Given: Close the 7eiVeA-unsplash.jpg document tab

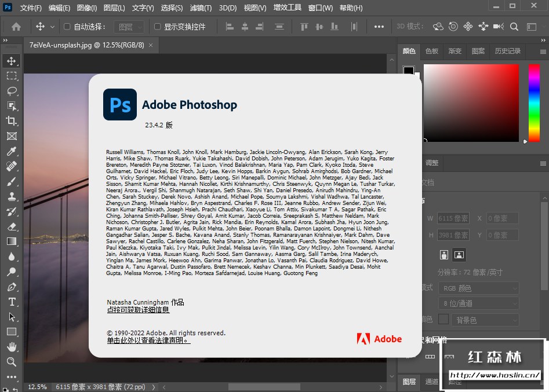Looking at the screenshot, I should point(151,45).
